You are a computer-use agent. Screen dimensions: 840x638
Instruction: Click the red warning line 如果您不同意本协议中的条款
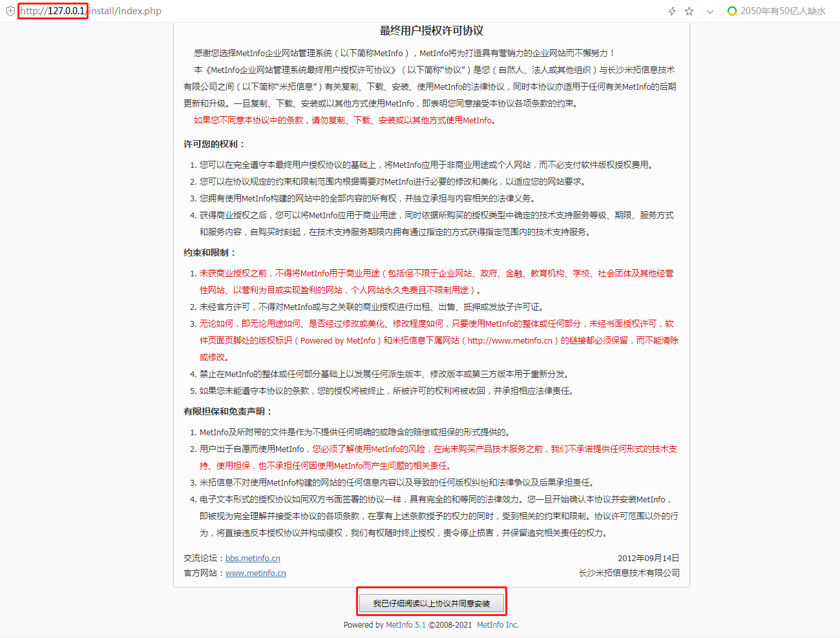click(x=344, y=120)
